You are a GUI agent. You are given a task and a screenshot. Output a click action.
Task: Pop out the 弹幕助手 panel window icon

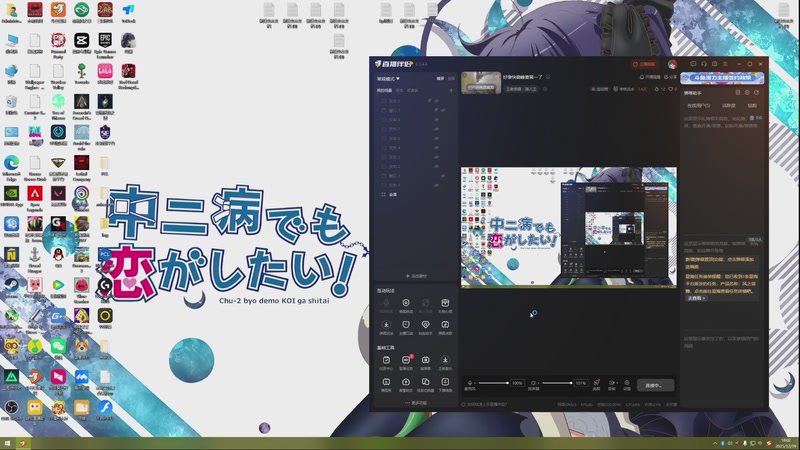point(738,92)
